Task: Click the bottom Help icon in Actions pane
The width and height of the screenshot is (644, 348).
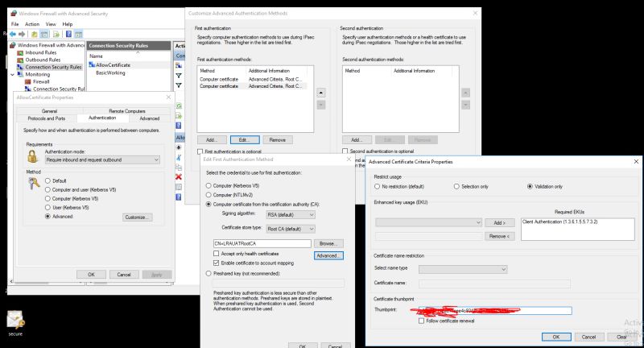Action: point(179,197)
